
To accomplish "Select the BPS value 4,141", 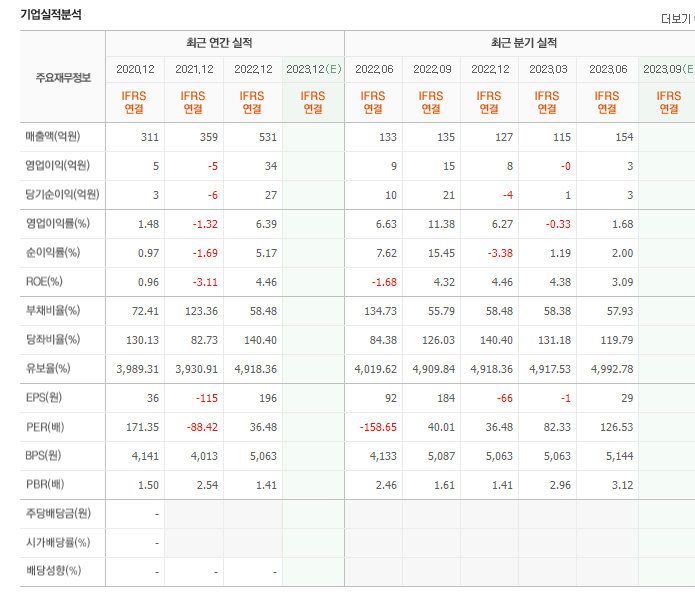I will click(145, 456).
